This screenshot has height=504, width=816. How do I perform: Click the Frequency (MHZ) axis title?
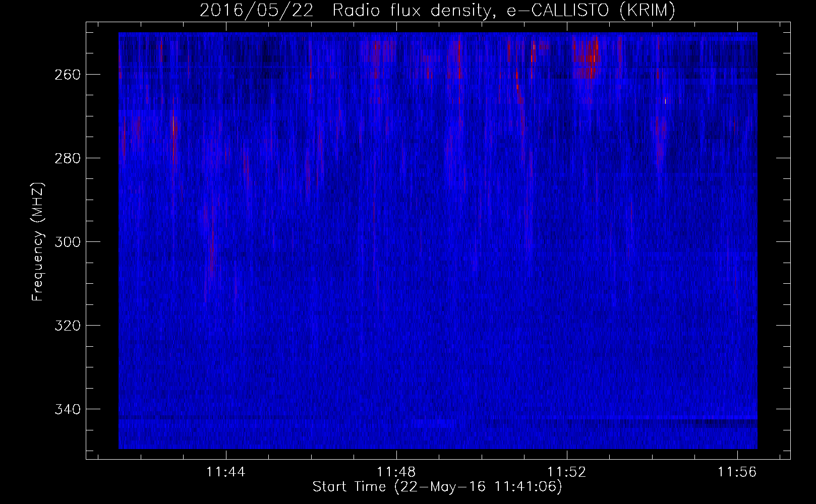pos(38,241)
